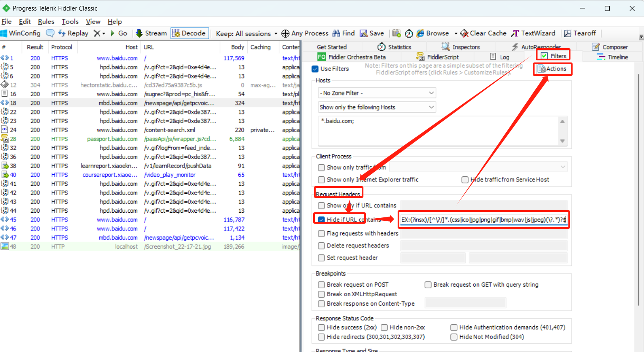Image resolution: width=644 pixels, height=352 pixels.
Task: Click the Actions button in Filters
Action: (x=552, y=69)
